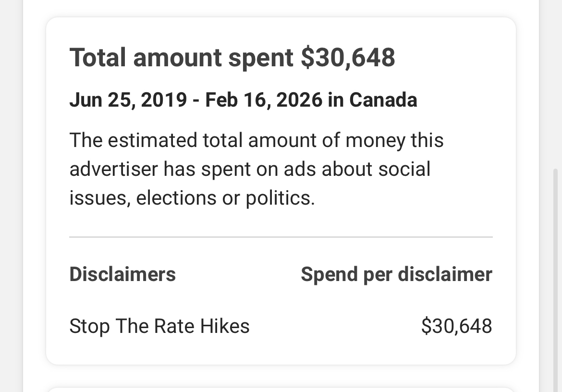The image size is (562, 392).
Task: Click the word "Stop" in the disclaimer row
Action: click(89, 326)
